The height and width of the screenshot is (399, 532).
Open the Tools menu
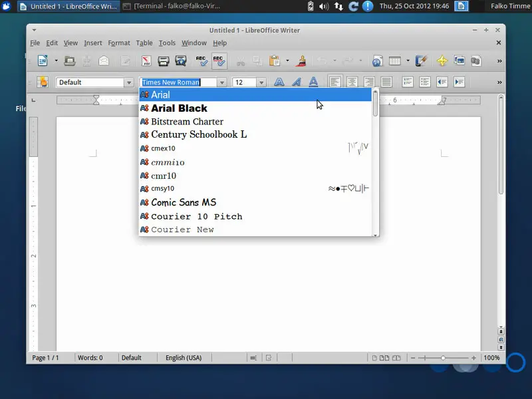click(167, 43)
